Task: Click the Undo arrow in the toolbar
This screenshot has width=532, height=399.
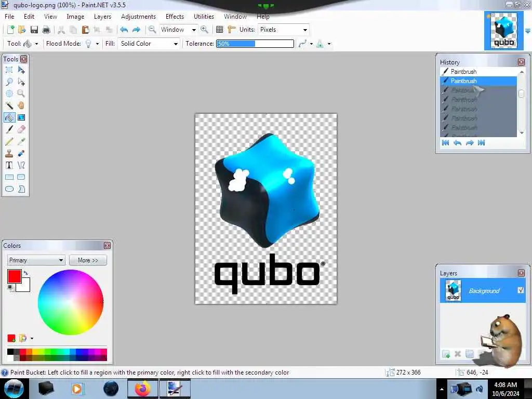Action: [124, 30]
